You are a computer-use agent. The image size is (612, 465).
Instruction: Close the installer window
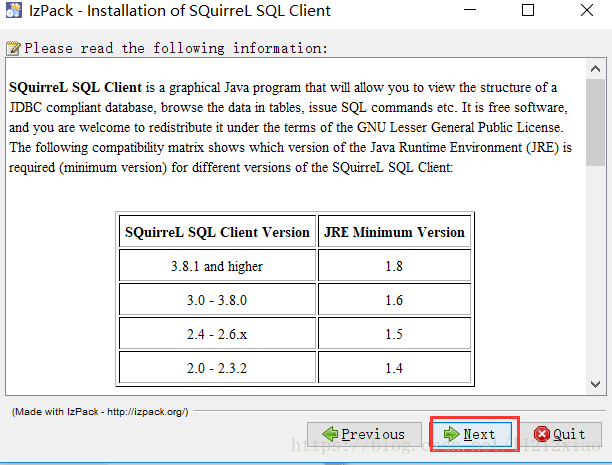[x=587, y=10]
